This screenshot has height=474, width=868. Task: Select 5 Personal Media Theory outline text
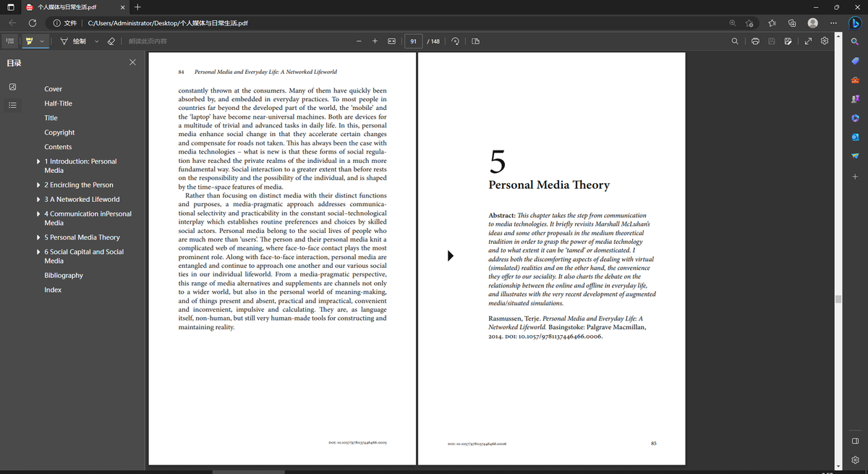click(x=82, y=237)
